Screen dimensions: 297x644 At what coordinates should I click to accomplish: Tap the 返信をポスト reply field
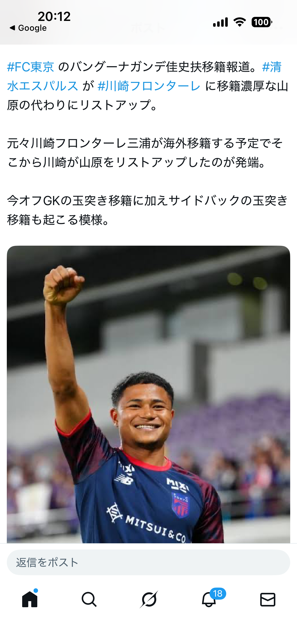click(x=148, y=562)
